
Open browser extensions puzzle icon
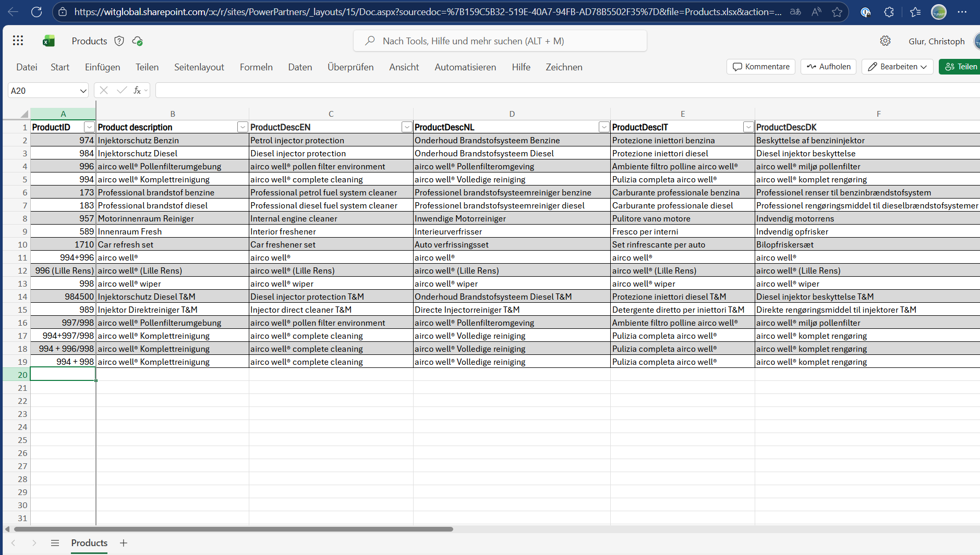point(889,11)
